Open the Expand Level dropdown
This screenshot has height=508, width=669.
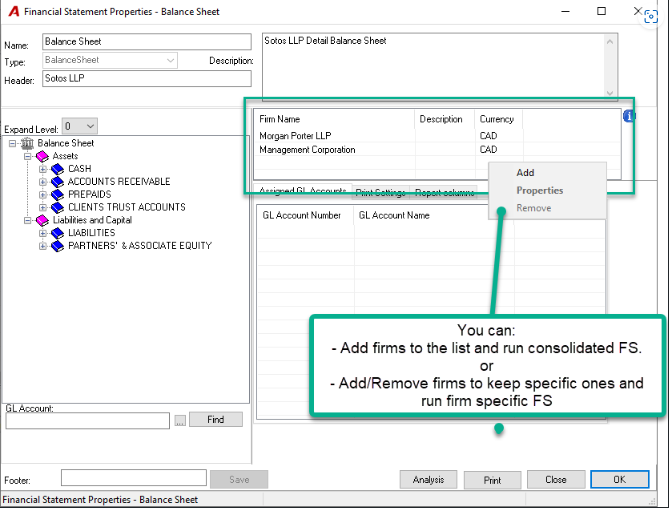[80, 126]
